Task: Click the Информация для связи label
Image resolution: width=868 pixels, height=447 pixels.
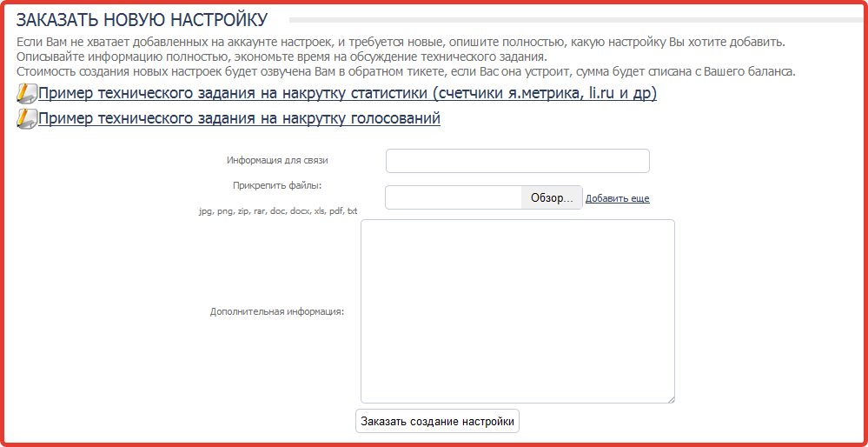Action: pos(277,161)
